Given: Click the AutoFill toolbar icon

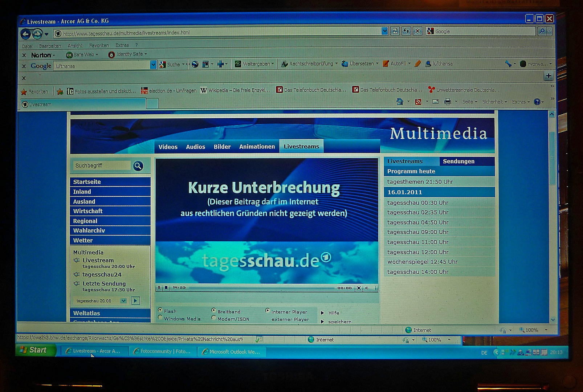Looking at the screenshot, I should click(386, 64).
